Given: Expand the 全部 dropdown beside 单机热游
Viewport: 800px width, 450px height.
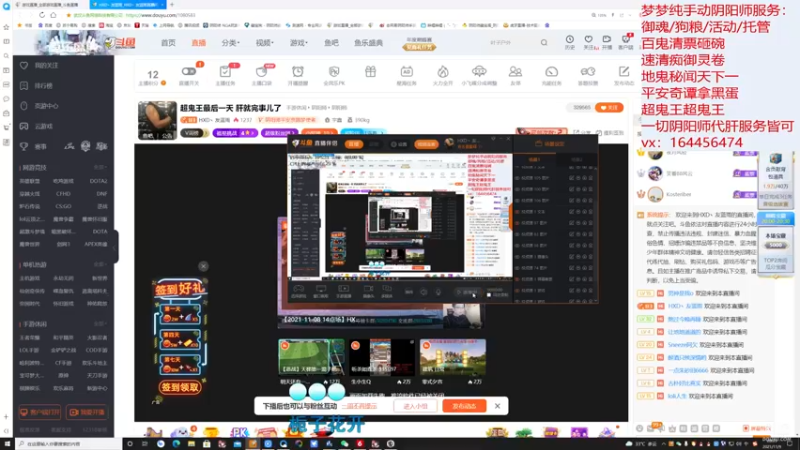Looking at the screenshot, I should (x=100, y=265).
